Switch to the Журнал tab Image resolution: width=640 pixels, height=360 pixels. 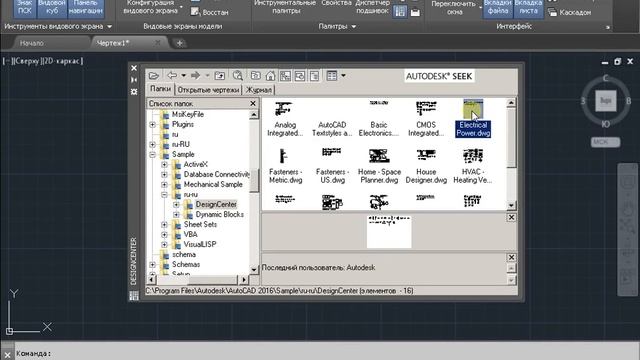pos(258,90)
